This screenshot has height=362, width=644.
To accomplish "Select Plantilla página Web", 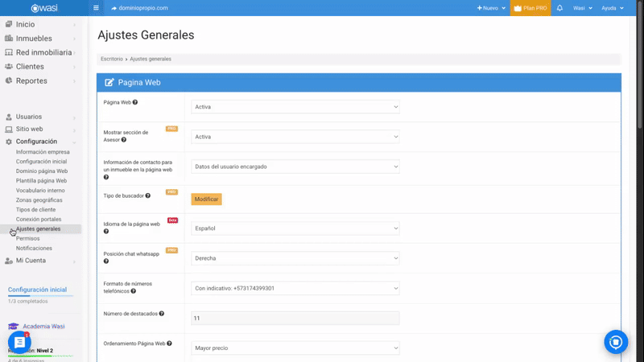I will pyautogui.click(x=41, y=180).
